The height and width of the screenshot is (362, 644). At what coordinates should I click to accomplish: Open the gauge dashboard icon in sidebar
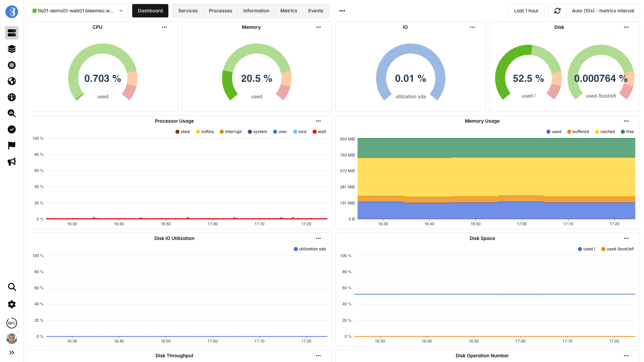(x=12, y=97)
